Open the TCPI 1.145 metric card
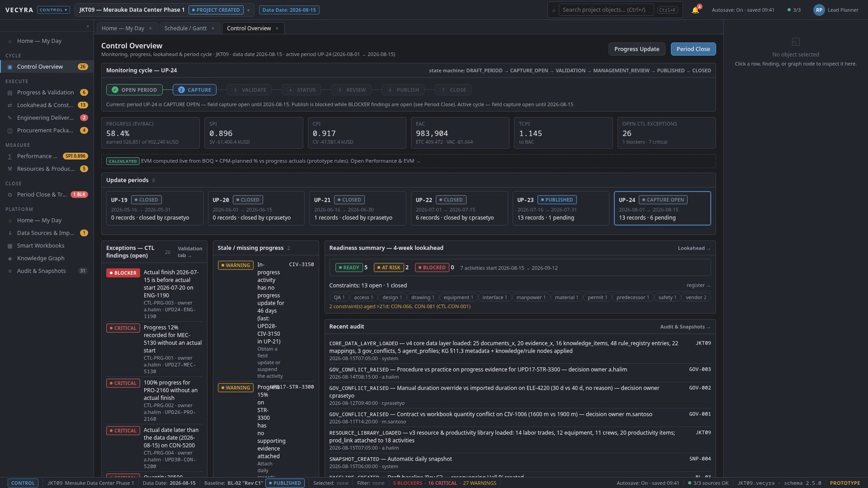Viewport: 868px width, 488px height. click(563, 133)
